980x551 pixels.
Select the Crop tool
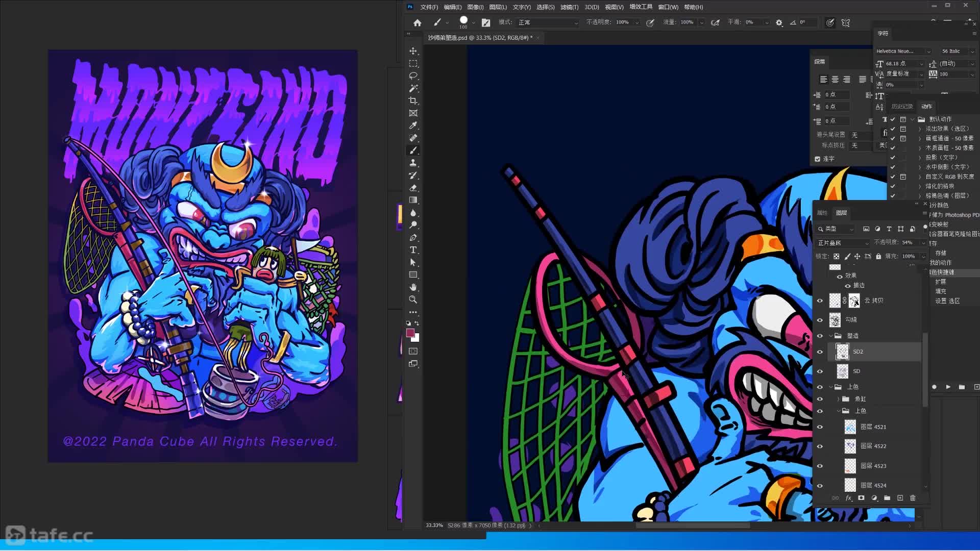tap(413, 101)
